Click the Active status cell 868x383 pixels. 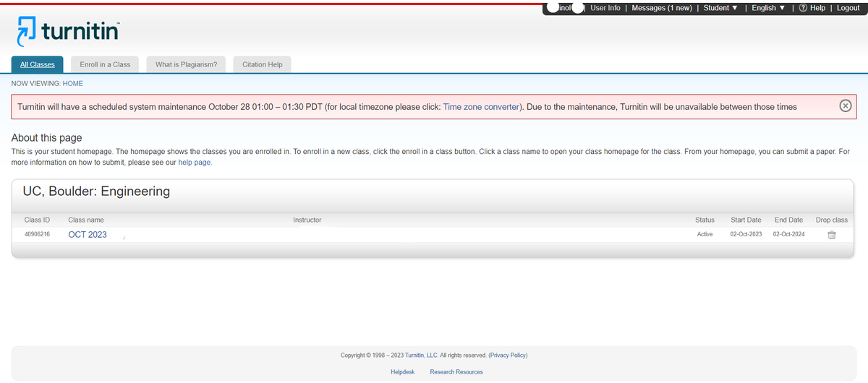(x=705, y=235)
